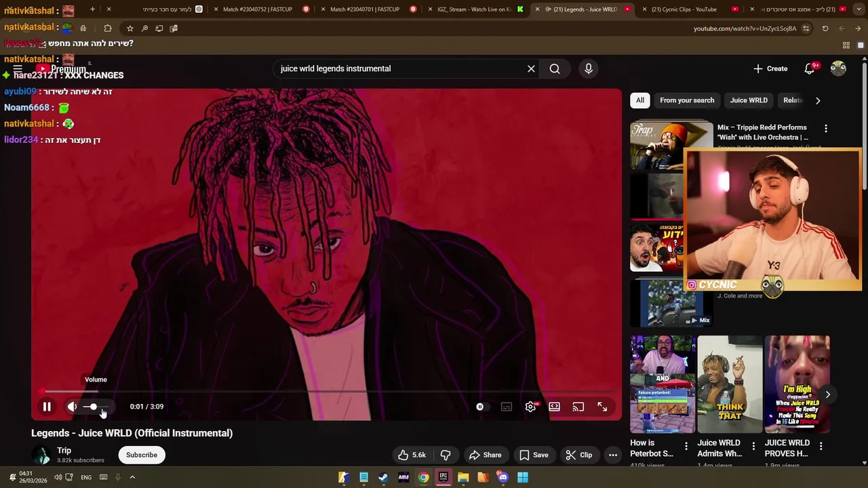
Task: Show more filter chips with the right chevron
Action: tap(818, 100)
